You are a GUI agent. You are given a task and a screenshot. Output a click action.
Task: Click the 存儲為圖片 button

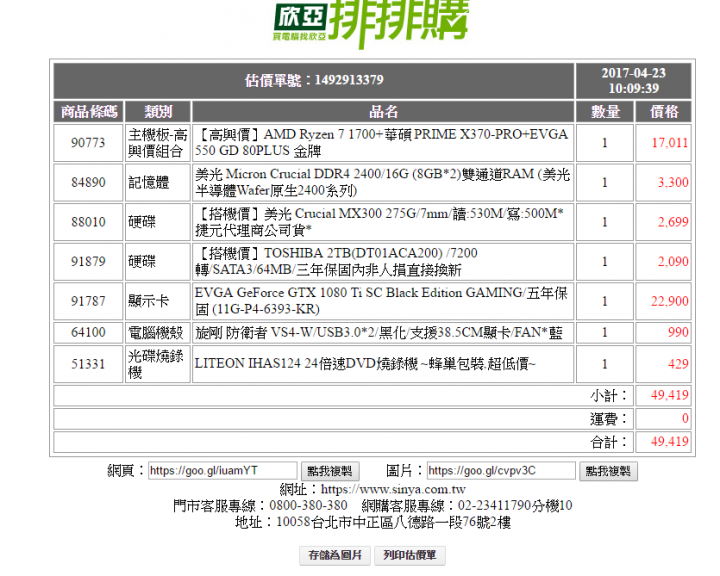(335, 555)
